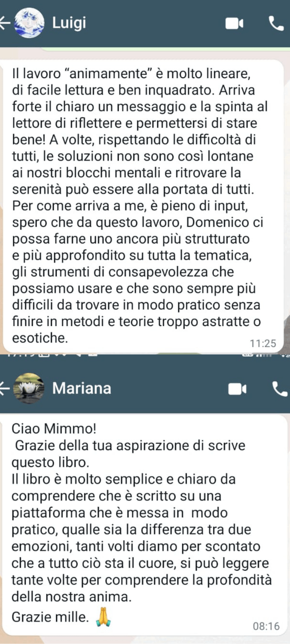Start a video call with Mariana
The height and width of the screenshot is (644, 290).
(x=237, y=389)
